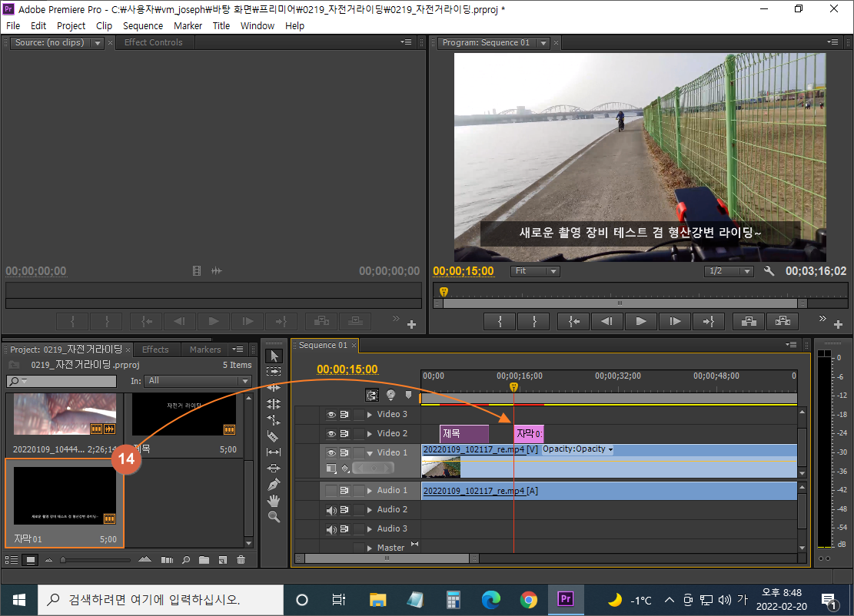The image size is (854, 616).
Task: Click Mark In in Program monitor
Action: coord(500,322)
